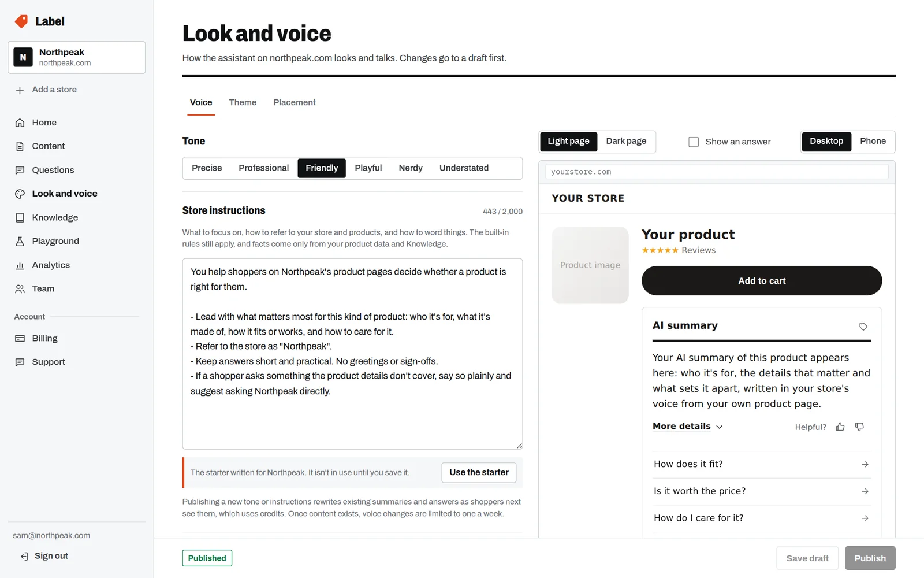Open Billing in the sidebar
The image size is (924, 578).
click(x=77, y=338)
